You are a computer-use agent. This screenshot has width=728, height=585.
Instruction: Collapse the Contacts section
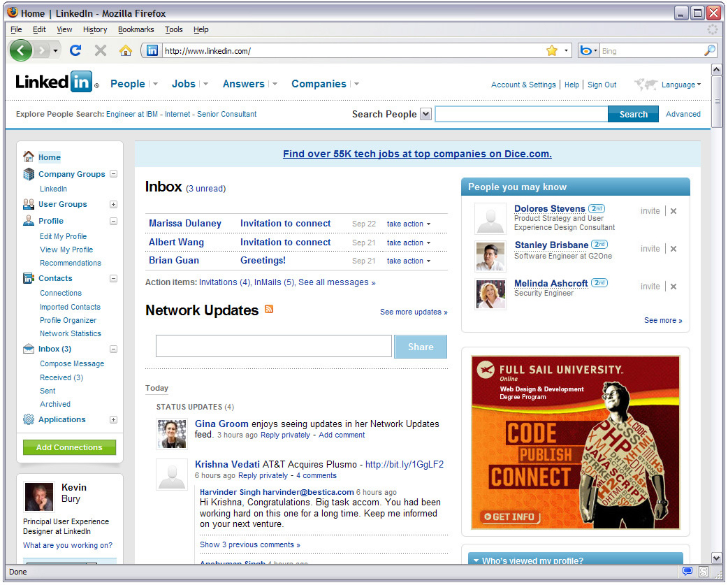tap(113, 279)
